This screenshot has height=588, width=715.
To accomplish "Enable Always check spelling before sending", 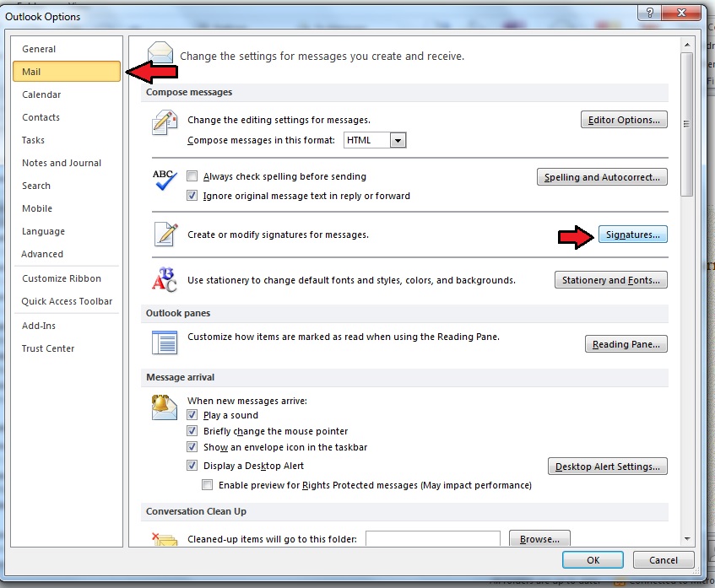I will pos(192,177).
